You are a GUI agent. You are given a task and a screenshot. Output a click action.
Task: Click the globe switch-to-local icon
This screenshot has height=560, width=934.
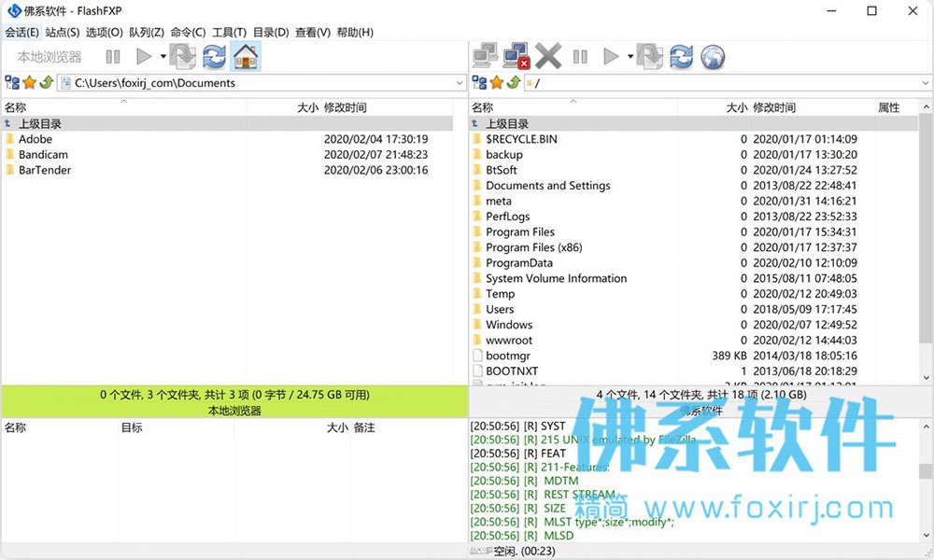pyautogui.click(x=713, y=57)
